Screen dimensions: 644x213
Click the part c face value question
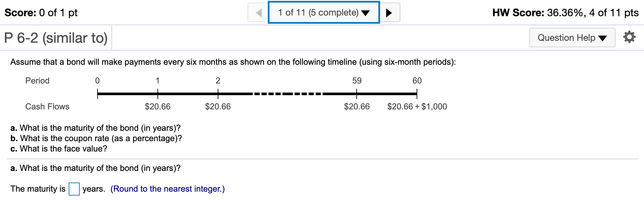click(x=59, y=149)
